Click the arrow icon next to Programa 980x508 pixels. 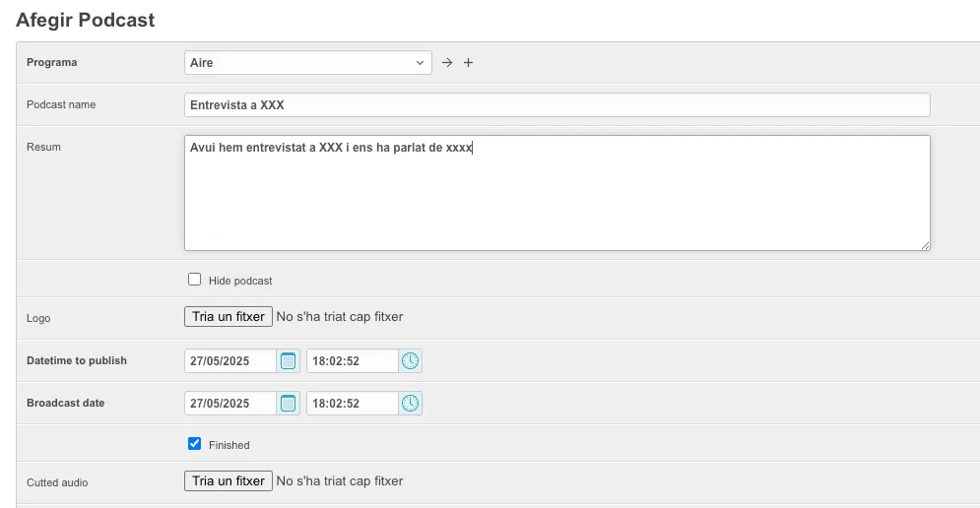447,63
